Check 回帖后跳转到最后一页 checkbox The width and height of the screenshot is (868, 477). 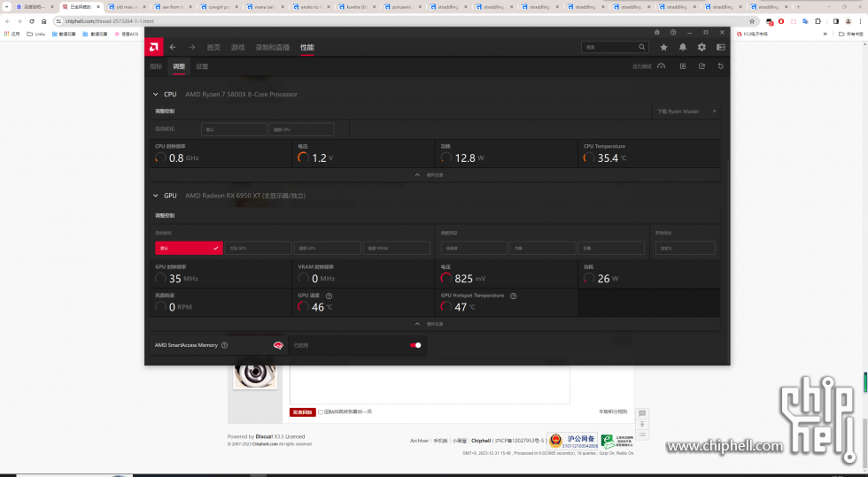click(321, 412)
